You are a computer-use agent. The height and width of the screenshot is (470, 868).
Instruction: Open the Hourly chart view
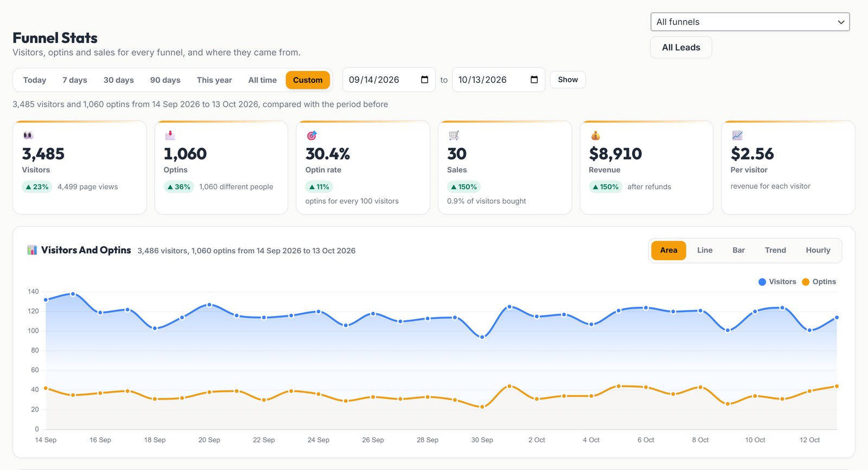818,250
